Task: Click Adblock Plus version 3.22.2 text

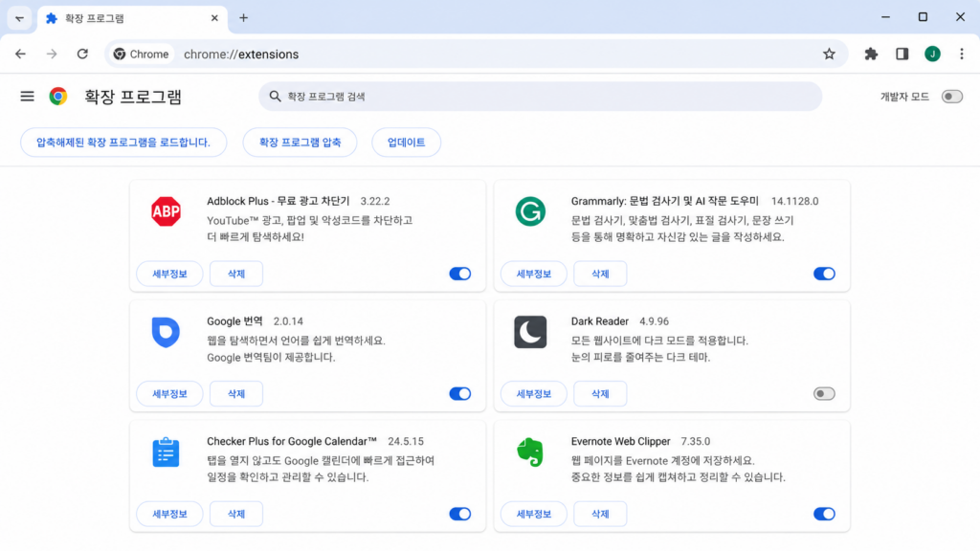Action: [375, 201]
